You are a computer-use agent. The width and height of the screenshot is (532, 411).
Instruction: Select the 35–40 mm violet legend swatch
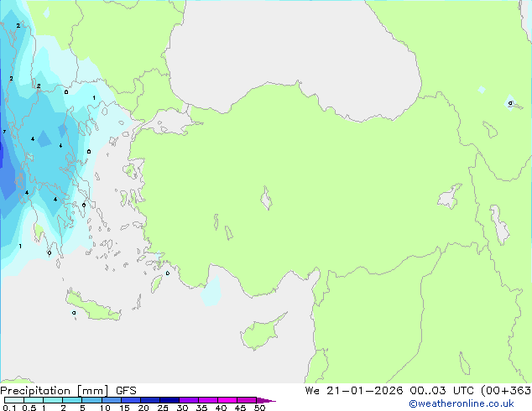tap(208, 400)
